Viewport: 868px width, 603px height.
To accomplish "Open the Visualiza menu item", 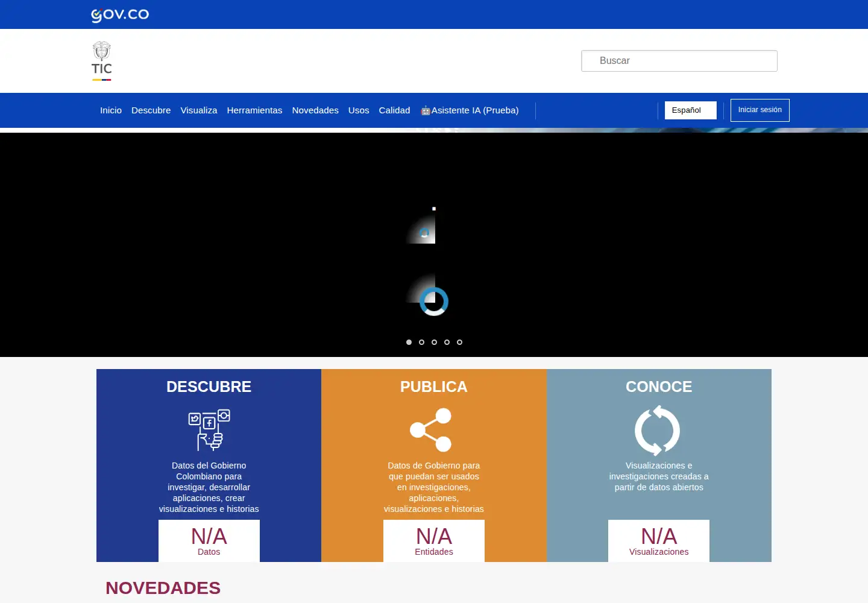I will [199, 110].
